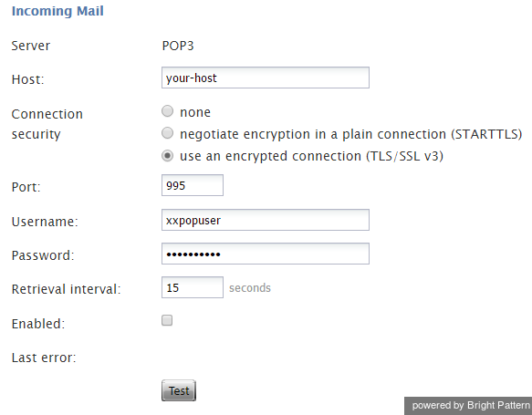Focus the Retrieval interval field showing 15
The image size is (532, 415).
point(193,287)
